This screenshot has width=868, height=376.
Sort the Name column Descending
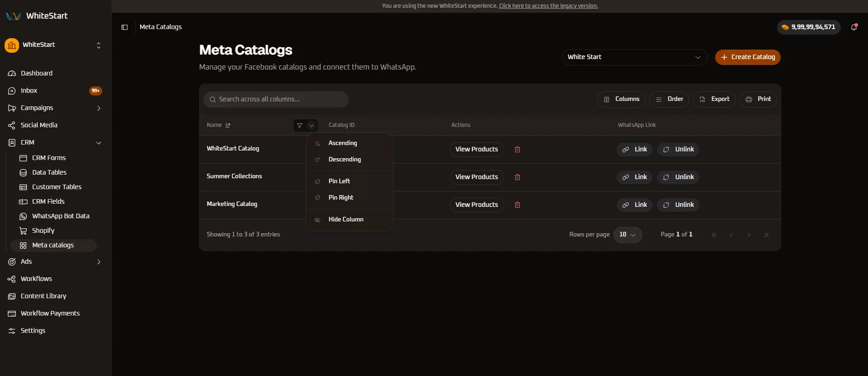[x=349, y=160]
